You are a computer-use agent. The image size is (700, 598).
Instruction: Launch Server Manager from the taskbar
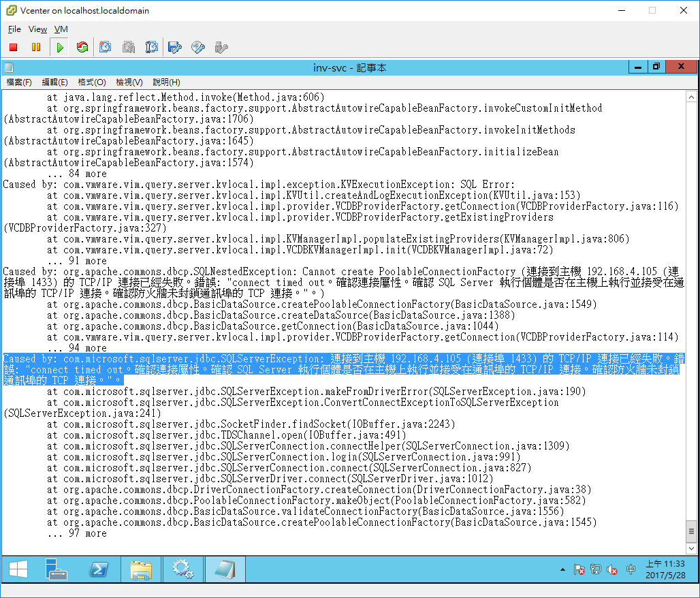tap(56, 569)
